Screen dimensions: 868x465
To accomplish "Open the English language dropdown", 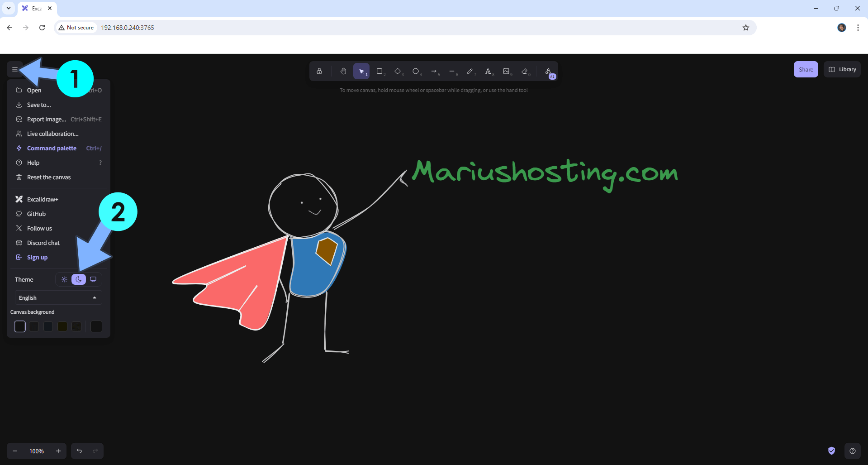I will click(x=58, y=297).
